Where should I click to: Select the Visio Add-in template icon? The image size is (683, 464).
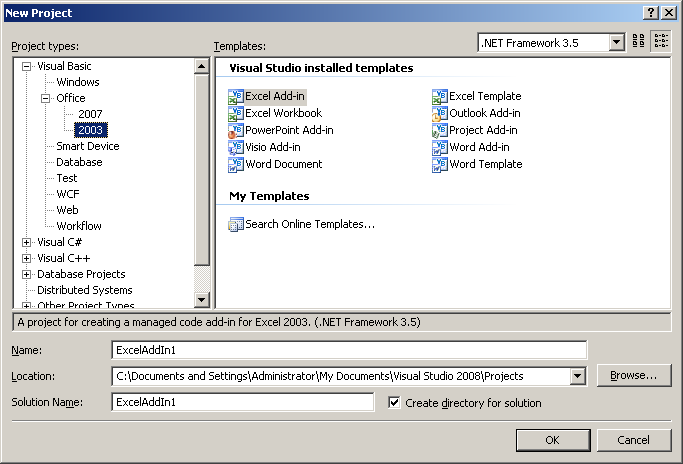[x=236, y=147]
